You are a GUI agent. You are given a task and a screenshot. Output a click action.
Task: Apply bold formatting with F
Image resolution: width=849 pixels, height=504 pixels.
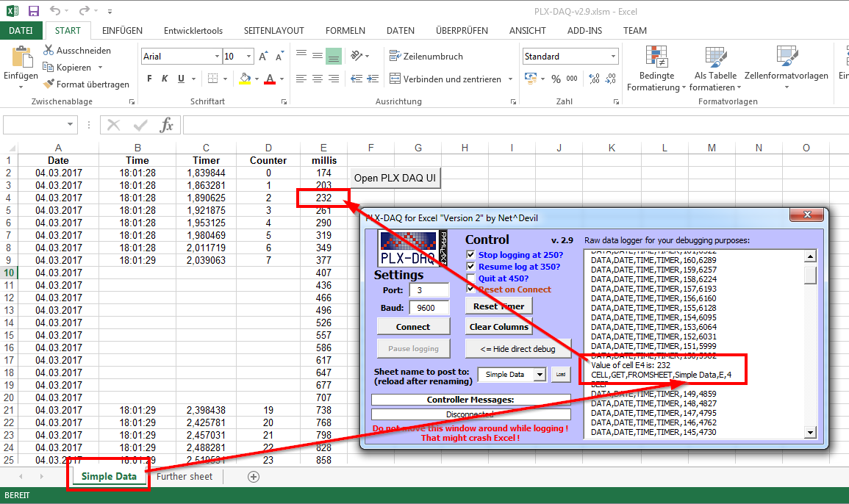coord(149,79)
